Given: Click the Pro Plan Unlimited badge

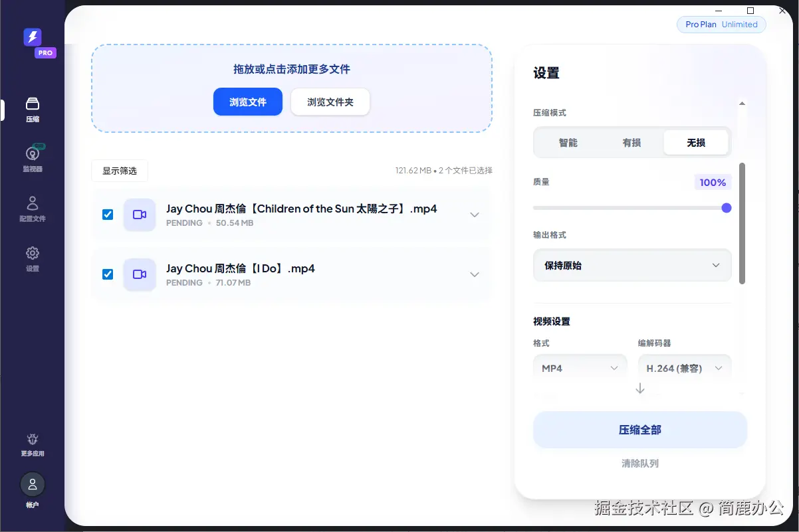Looking at the screenshot, I should point(721,25).
